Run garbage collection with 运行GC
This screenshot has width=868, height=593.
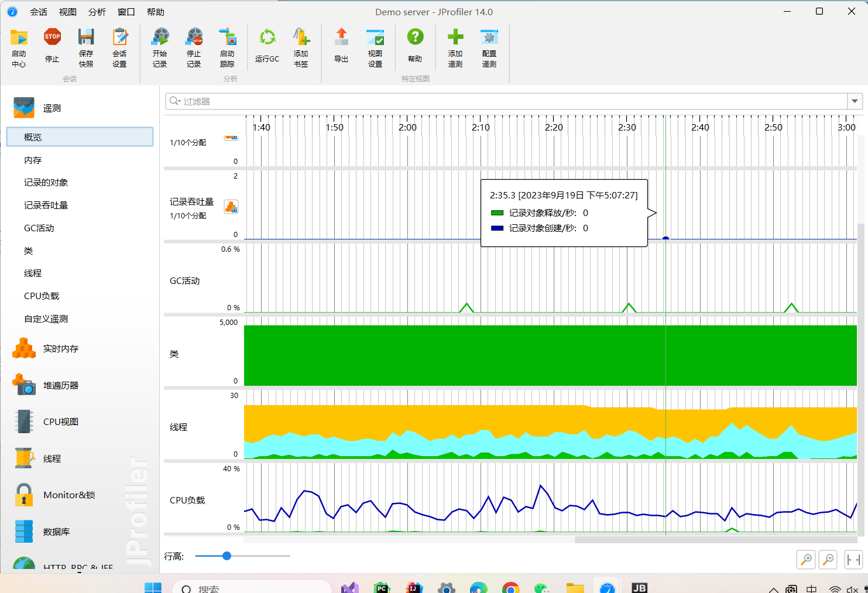point(267,46)
